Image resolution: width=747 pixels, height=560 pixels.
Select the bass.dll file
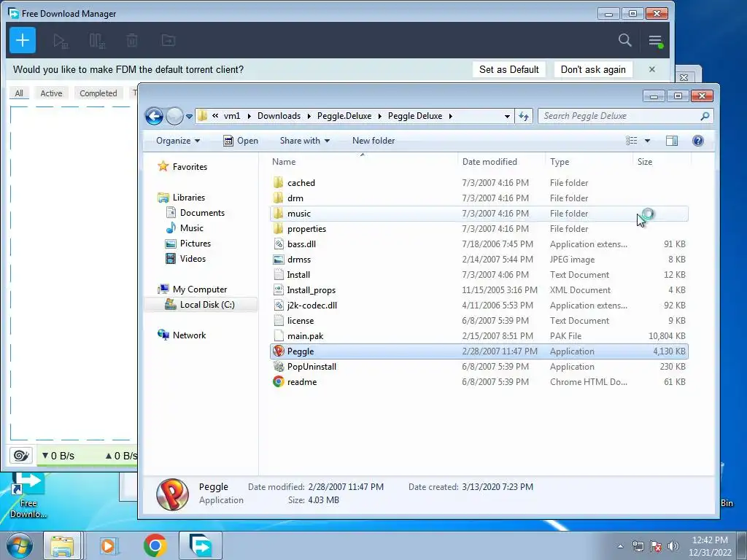click(479, 244)
